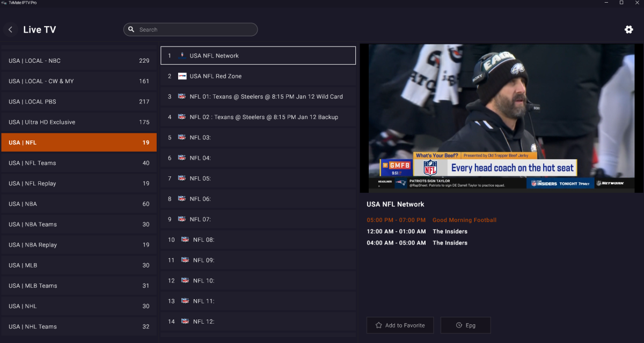Image resolution: width=644 pixels, height=343 pixels.
Task: Select the USA | LOCAL - NBC category
Action: (79, 61)
